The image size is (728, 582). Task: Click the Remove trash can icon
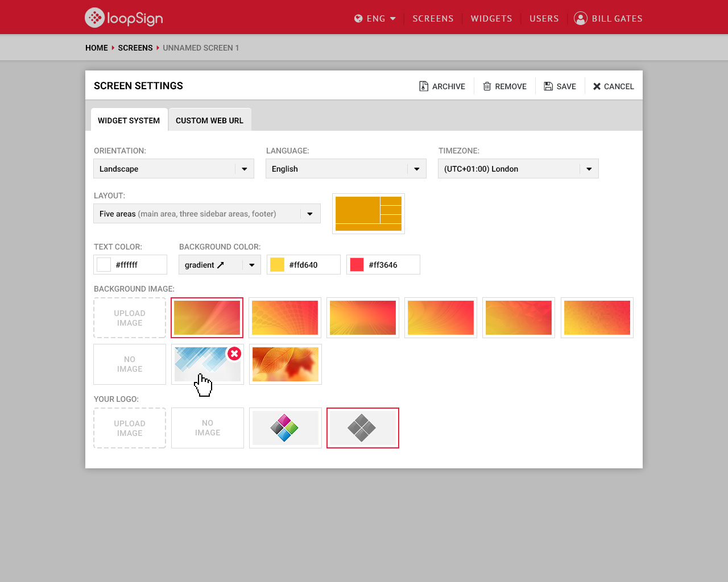click(487, 86)
